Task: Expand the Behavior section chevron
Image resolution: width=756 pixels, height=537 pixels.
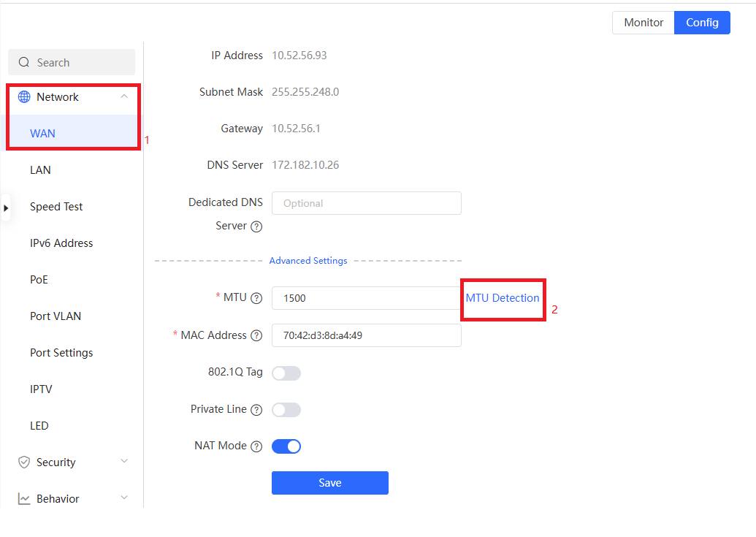Action: (124, 498)
